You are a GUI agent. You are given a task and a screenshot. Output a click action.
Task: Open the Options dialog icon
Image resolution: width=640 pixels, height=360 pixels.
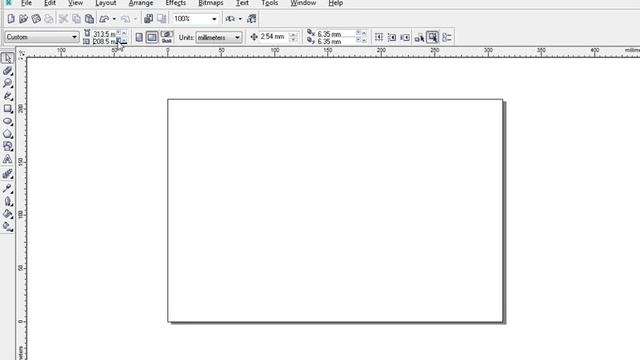(447, 38)
